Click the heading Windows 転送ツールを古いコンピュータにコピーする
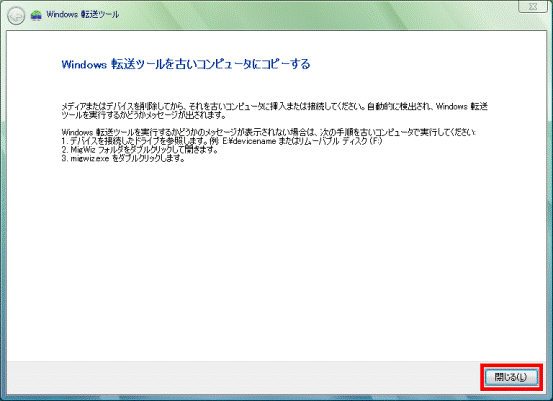 186,64
